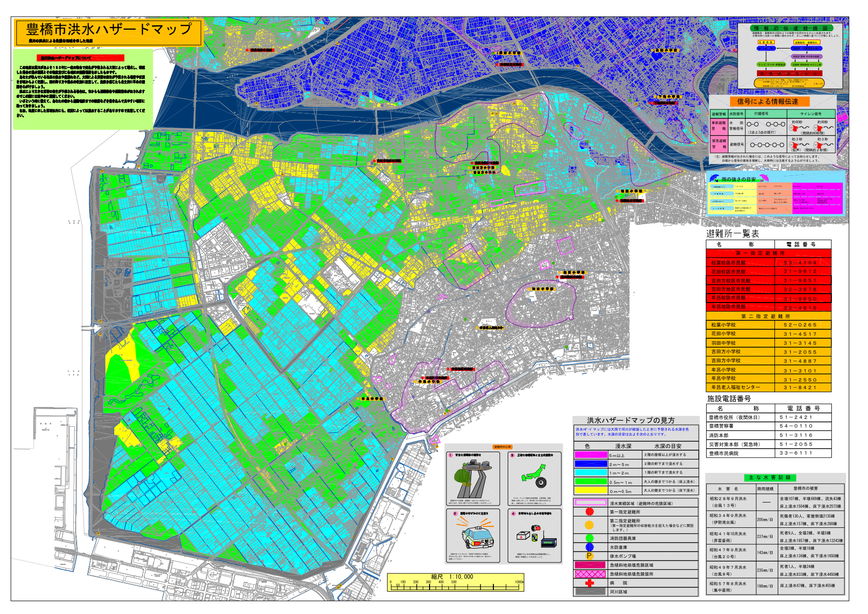Pick the dark blue 2m~5m depth swatch

tap(590, 463)
